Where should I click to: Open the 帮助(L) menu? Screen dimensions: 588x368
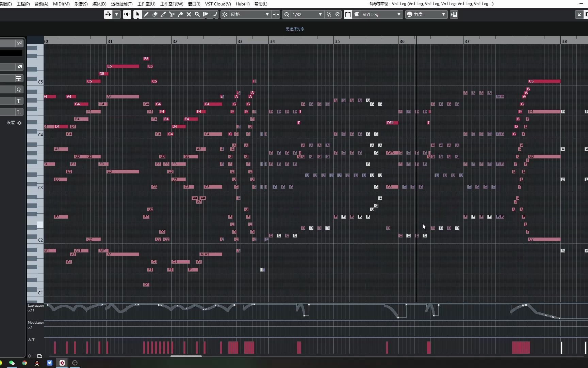click(261, 4)
